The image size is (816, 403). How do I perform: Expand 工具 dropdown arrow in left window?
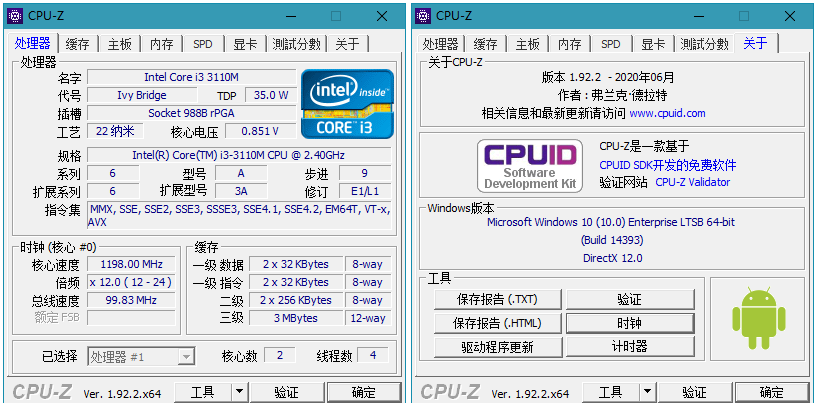(239, 392)
